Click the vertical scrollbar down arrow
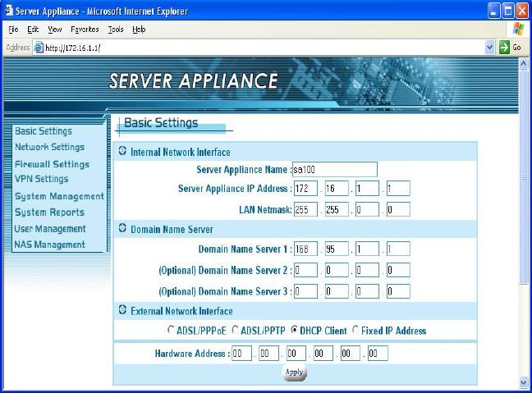Image resolution: width=532 pixels, height=393 pixels. tap(525, 382)
